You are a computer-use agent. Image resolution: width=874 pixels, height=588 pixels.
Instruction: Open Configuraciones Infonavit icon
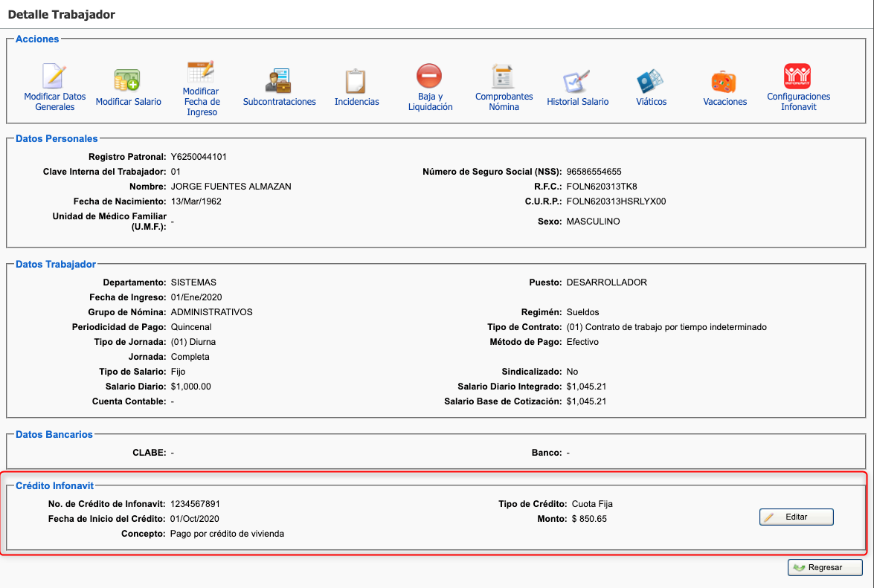(x=797, y=76)
